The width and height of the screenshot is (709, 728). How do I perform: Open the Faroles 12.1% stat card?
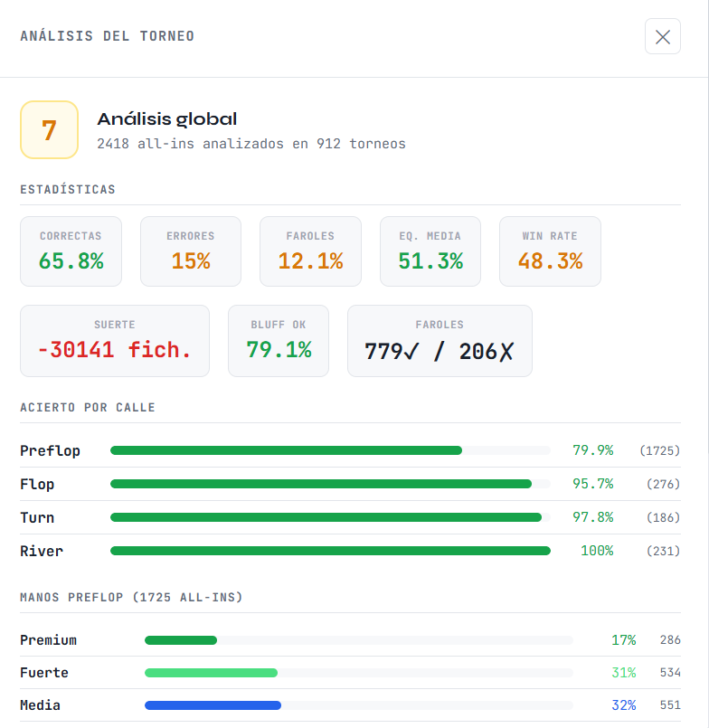pos(310,251)
